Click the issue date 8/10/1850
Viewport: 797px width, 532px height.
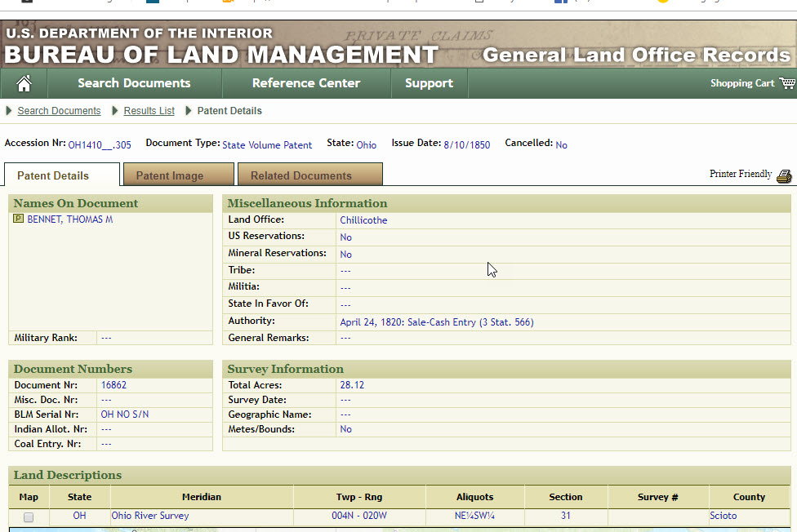coord(467,144)
